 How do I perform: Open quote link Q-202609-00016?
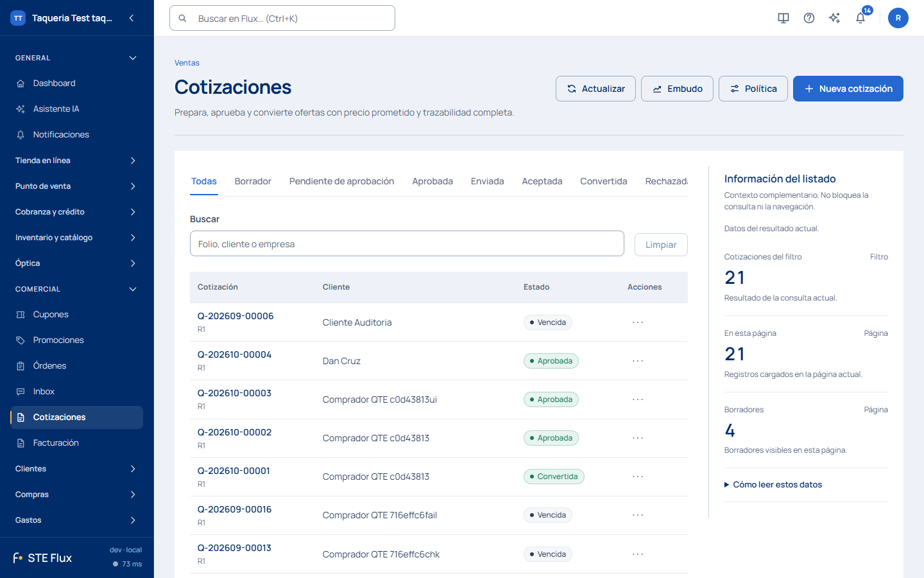tap(234, 509)
